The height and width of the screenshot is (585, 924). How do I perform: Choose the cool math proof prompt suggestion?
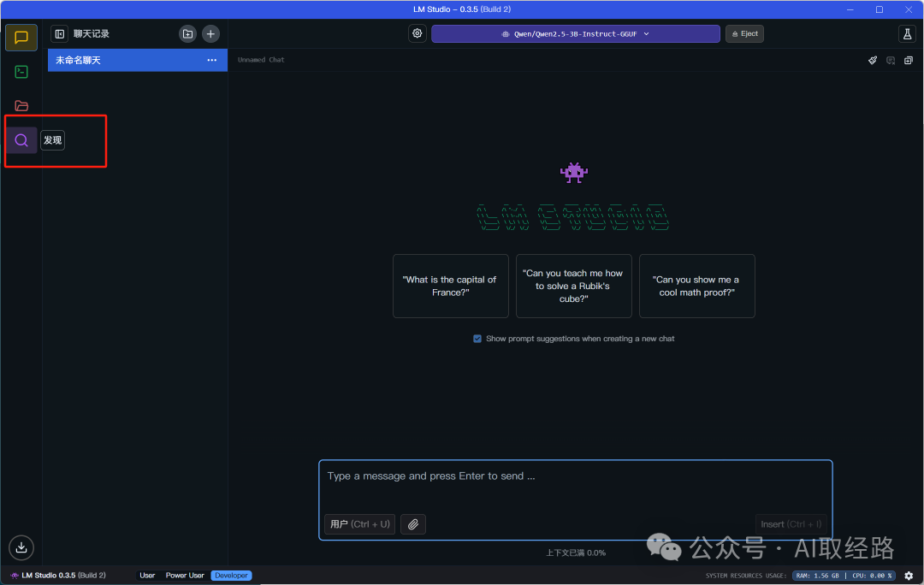697,287
